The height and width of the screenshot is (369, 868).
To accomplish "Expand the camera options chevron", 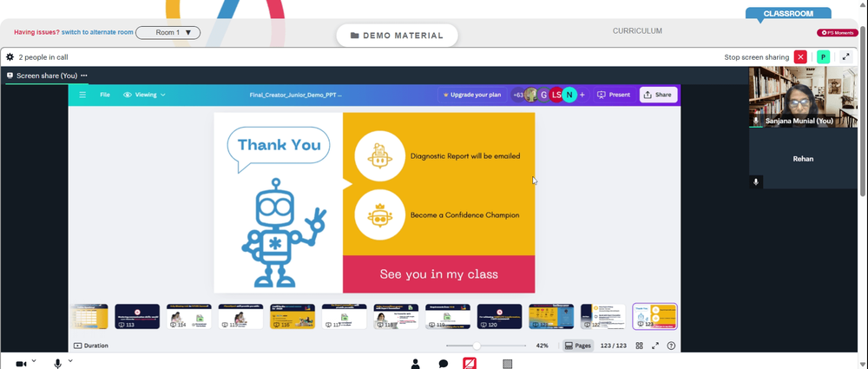I will pos(34,360).
